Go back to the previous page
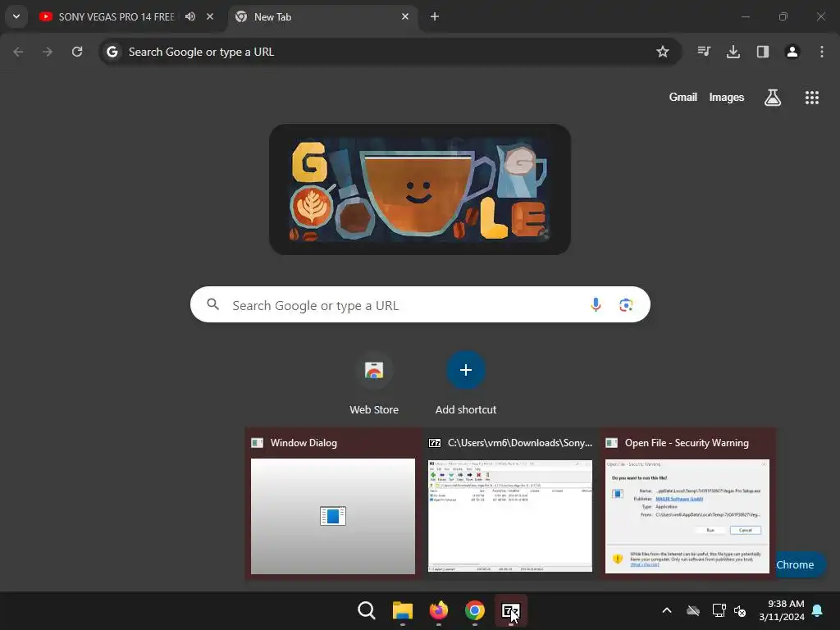Screen dimensions: 840x630 click(x=18, y=52)
